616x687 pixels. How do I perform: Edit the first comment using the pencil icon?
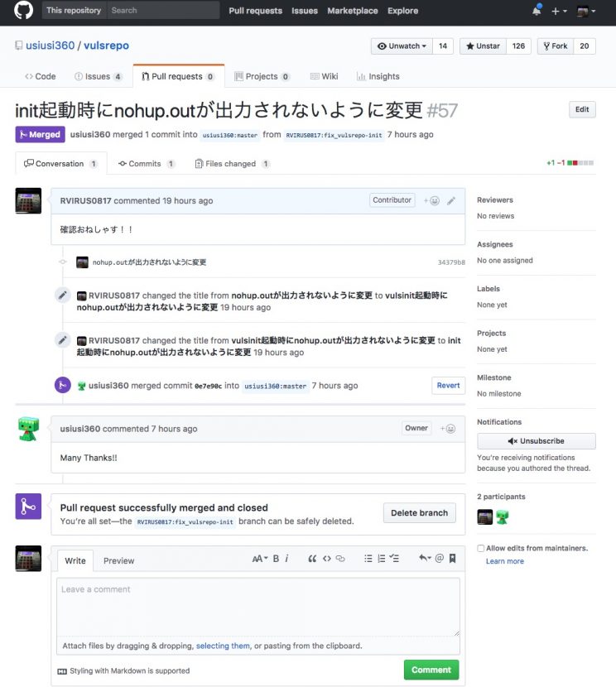(451, 200)
